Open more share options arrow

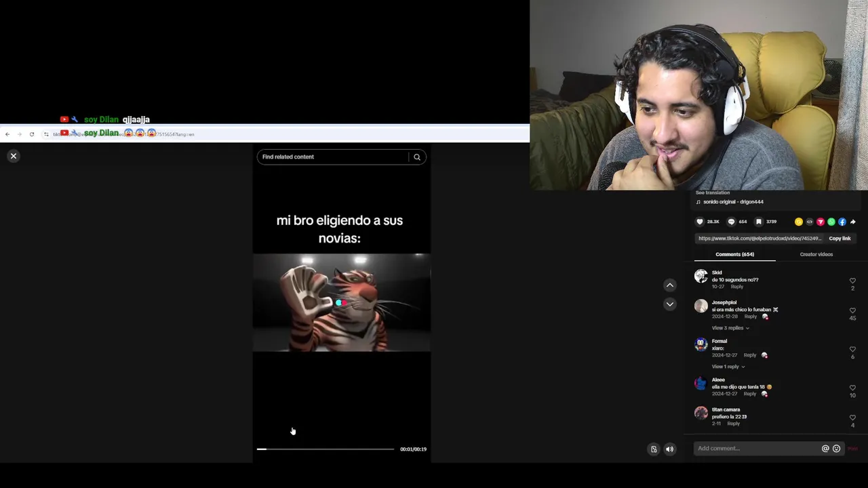click(x=853, y=222)
